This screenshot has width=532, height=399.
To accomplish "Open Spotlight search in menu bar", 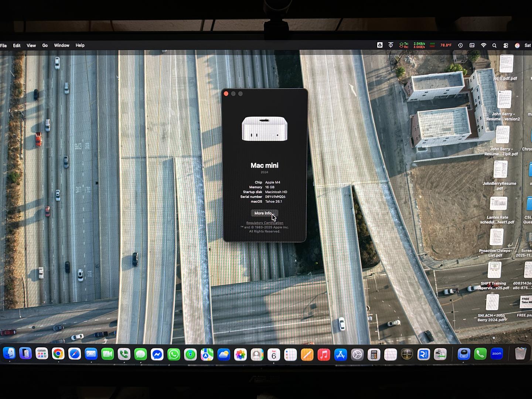I will pyautogui.click(x=494, y=45).
